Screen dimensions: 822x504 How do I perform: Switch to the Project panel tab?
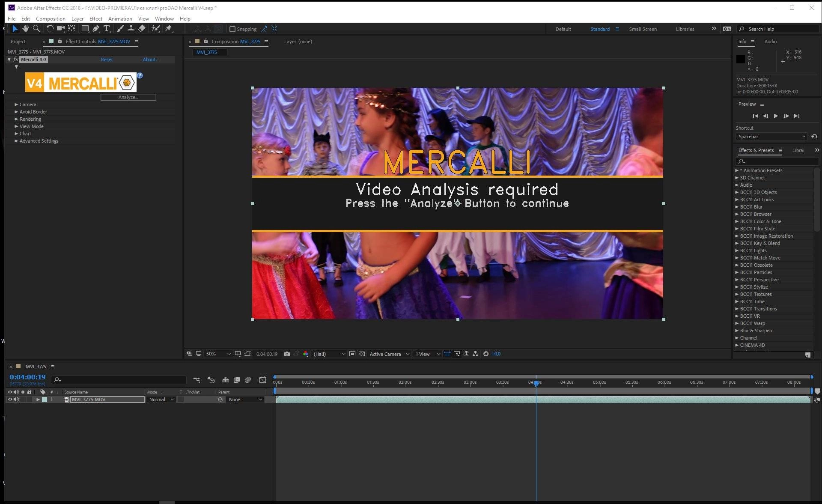[18, 42]
